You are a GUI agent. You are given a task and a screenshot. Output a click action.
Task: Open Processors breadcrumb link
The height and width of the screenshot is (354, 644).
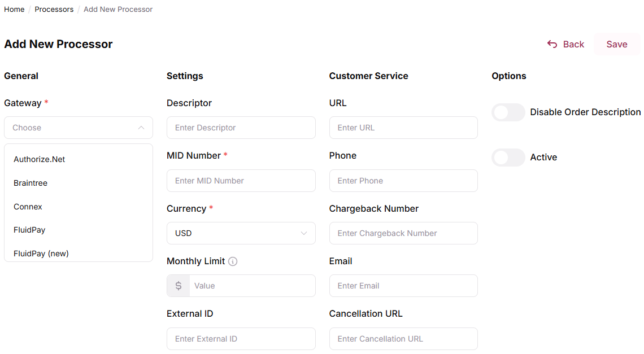coord(54,9)
